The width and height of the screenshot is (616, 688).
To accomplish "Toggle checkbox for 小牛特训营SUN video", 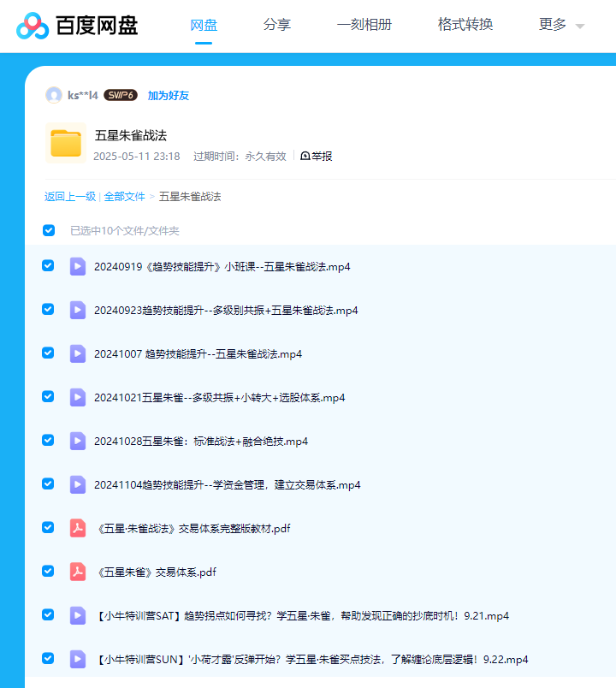I will pyautogui.click(x=49, y=659).
